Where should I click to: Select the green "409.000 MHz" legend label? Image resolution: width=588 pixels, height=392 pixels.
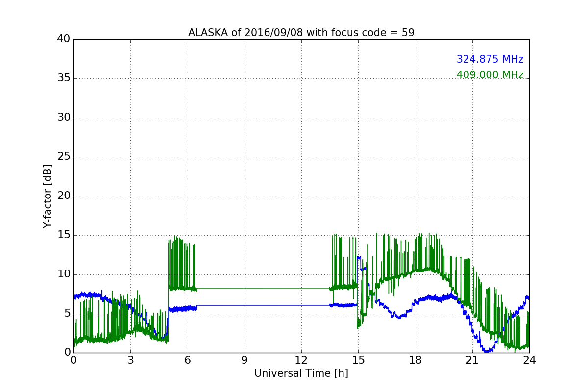[x=490, y=75]
